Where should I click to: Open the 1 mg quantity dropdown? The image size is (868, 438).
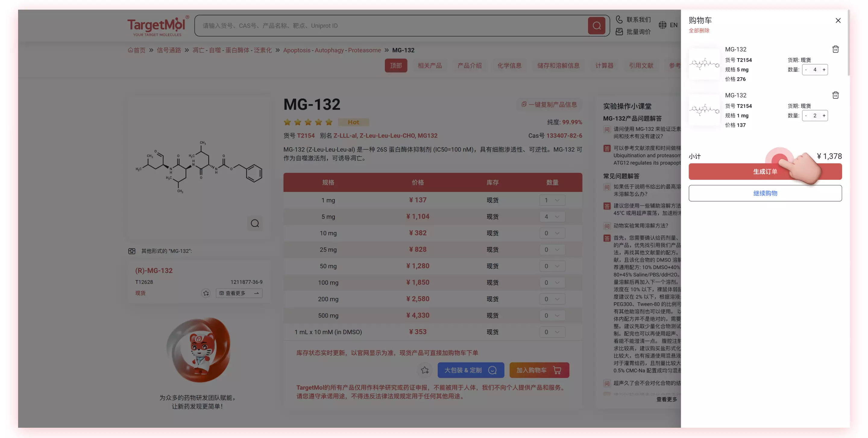[x=552, y=200]
